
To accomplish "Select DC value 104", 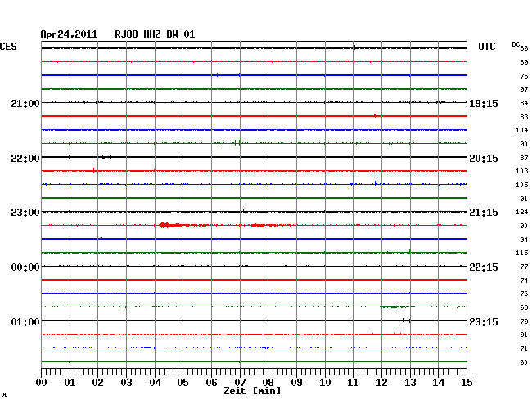I will [x=522, y=130].
